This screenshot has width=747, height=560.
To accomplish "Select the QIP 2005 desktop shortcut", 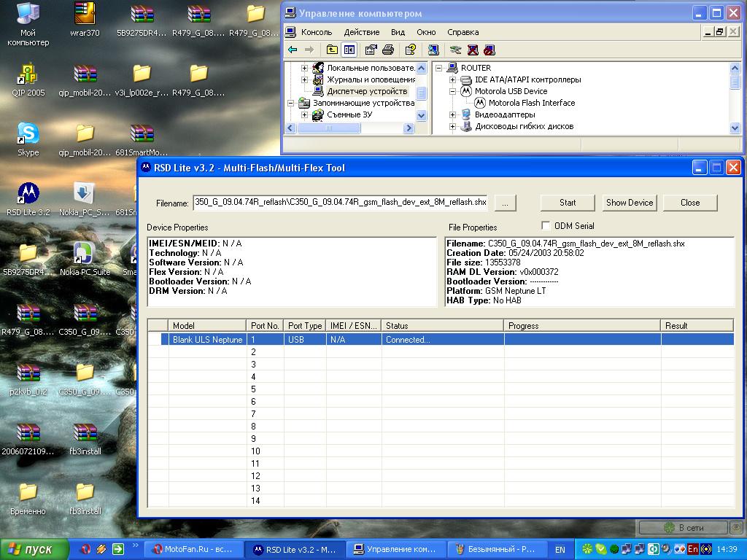I will coord(28,80).
